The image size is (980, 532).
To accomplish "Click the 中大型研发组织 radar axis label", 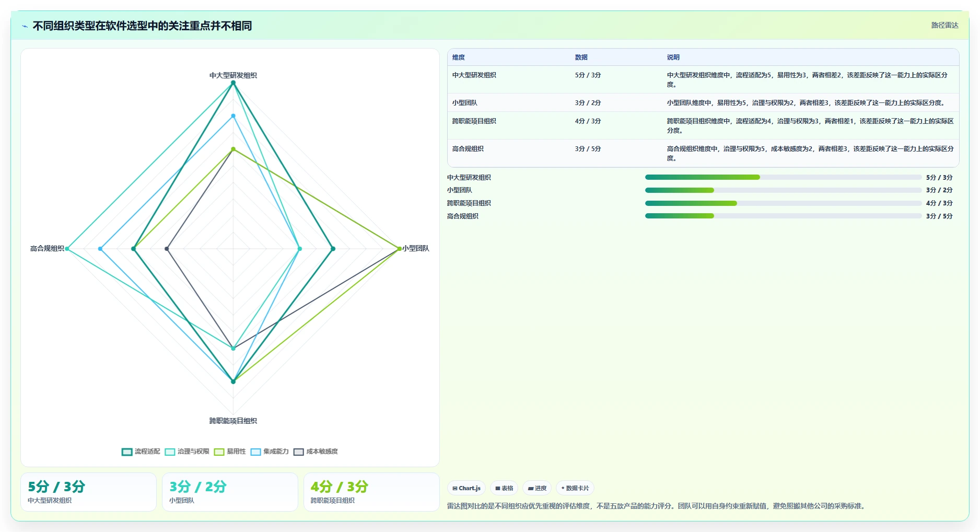I will tap(233, 75).
